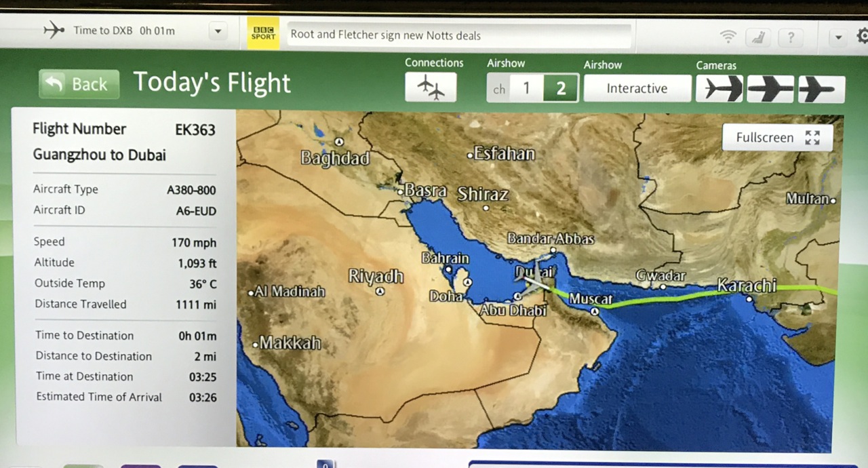The height and width of the screenshot is (468, 868).
Task: Click the Bandar Abbas label on the map
Action: click(551, 239)
